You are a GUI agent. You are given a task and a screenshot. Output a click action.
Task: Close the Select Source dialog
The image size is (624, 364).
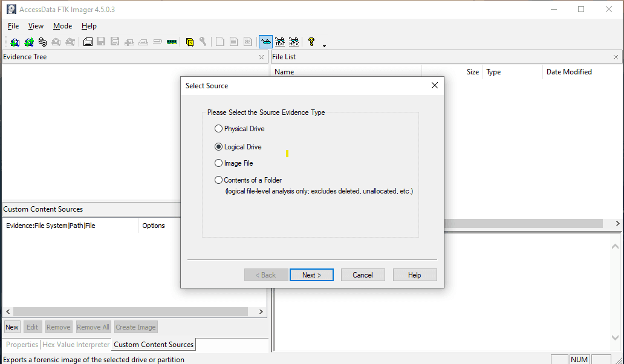pyautogui.click(x=435, y=85)
